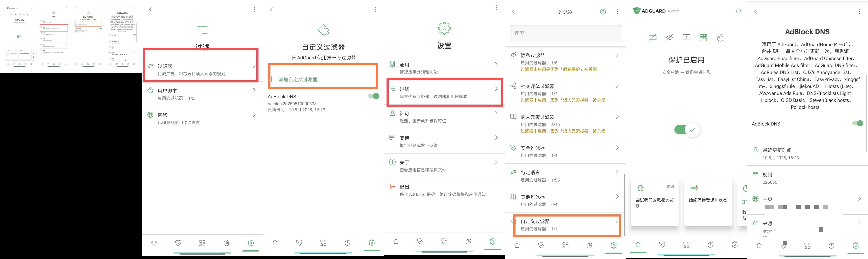Tap the annoyance blocking exclamation icon on home
868x259 pixels.
[x=686, y=38]
